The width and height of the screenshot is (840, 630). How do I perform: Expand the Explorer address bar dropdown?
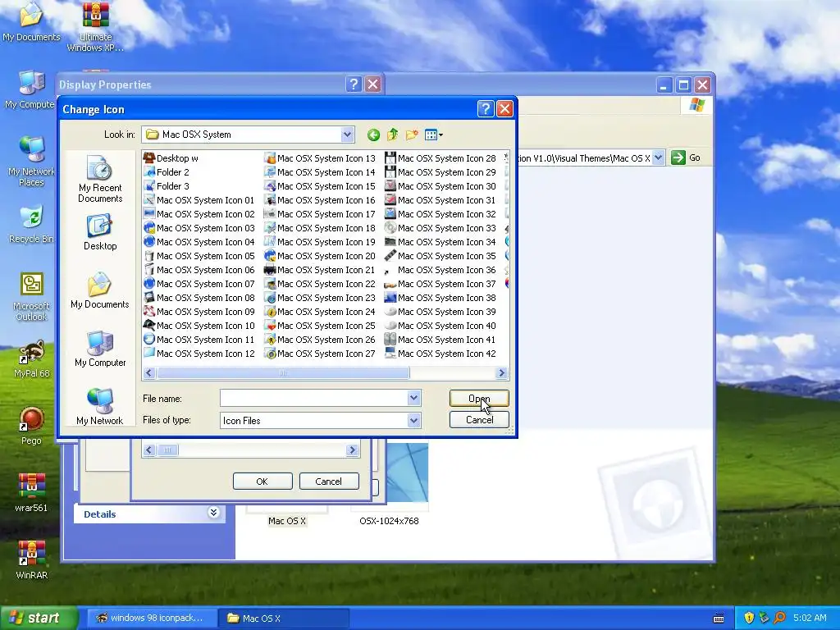click(x=659, y=158)
